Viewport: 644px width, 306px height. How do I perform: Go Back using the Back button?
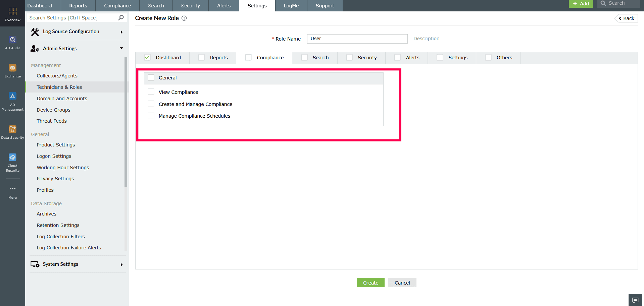point(626,18)
